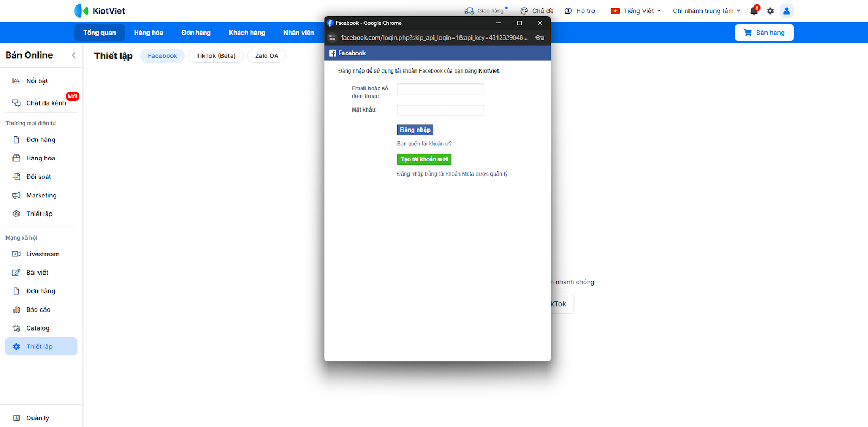Click Tạo tài khoản mới button

pyautogui.click(x=424, y=159)
